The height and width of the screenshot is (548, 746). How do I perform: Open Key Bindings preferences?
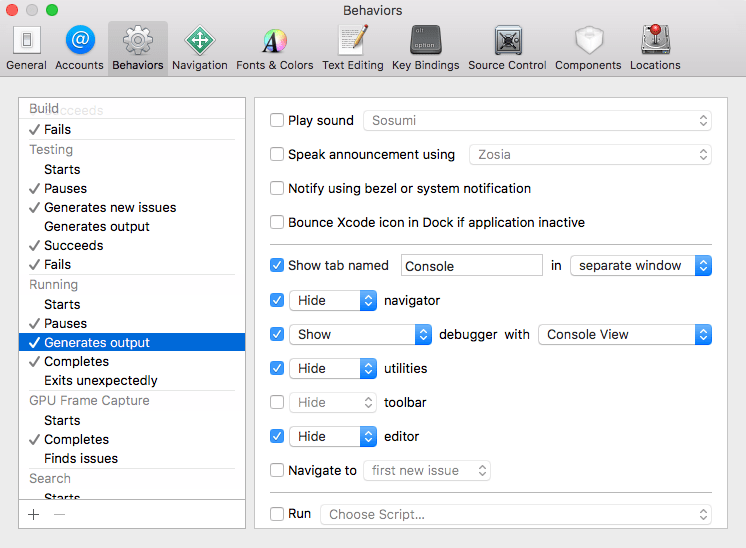tap(425, 48)
